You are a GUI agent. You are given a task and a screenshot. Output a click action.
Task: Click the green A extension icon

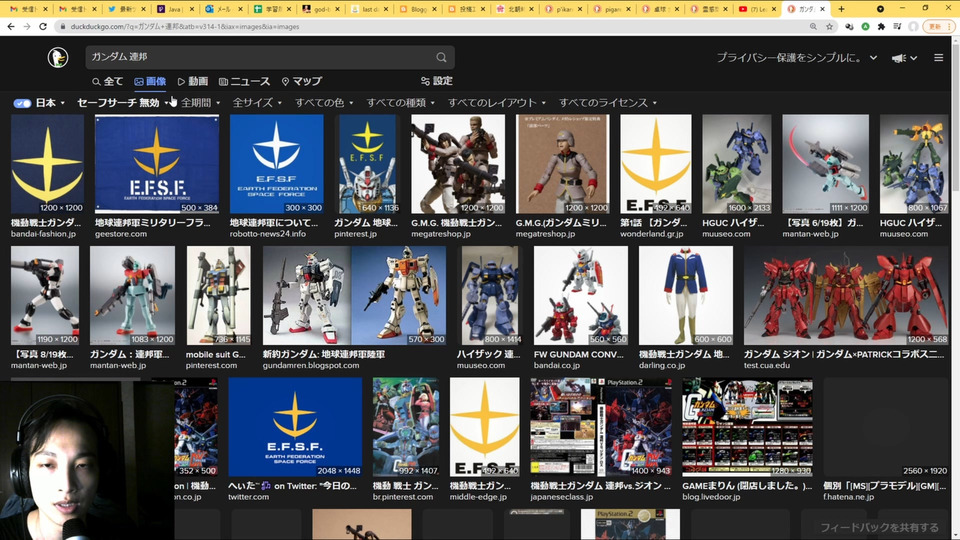pos(865,26)
